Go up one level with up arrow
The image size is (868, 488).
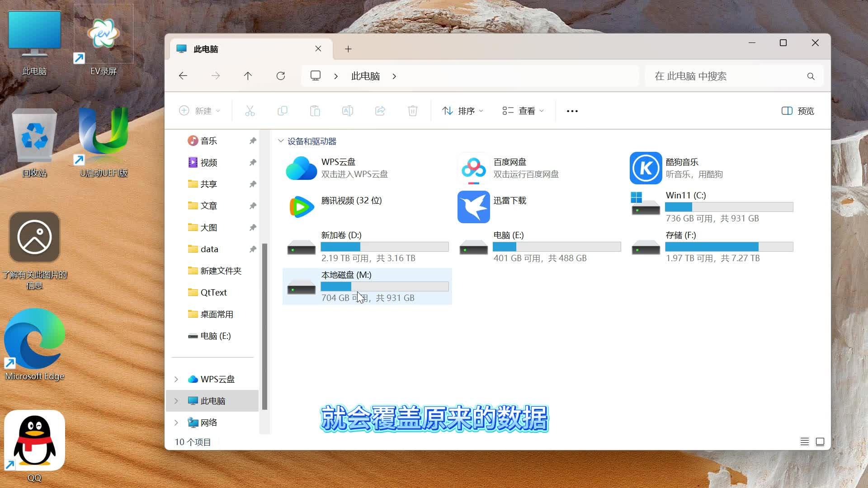(x=248, y=76)
